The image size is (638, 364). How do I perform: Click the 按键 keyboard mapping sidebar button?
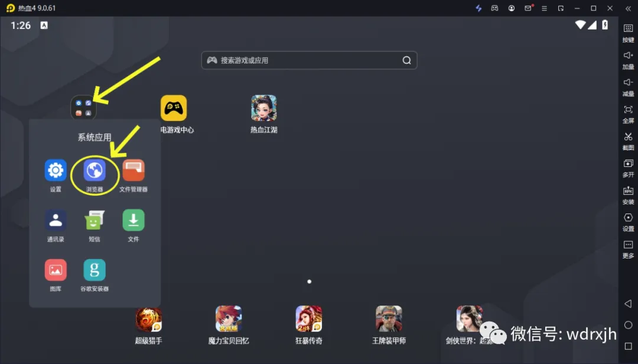(628, 32)
